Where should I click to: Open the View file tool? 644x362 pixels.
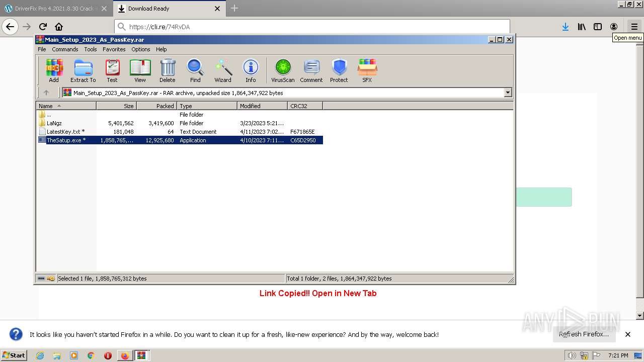(140, 70)
